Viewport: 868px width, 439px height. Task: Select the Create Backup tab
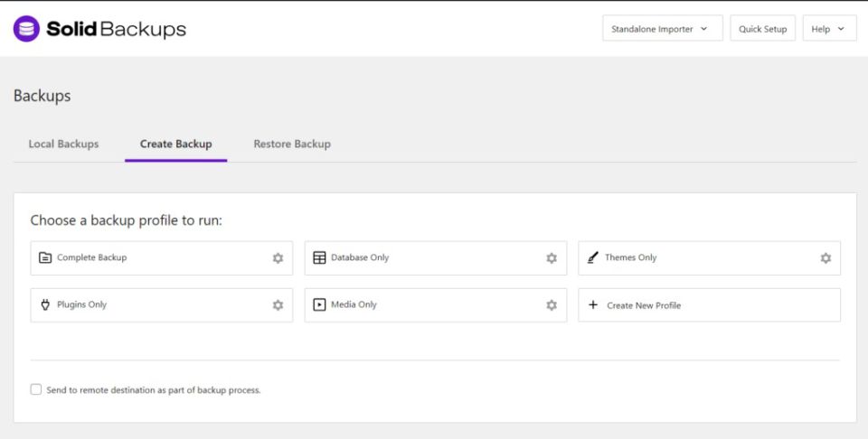point(175,145)
